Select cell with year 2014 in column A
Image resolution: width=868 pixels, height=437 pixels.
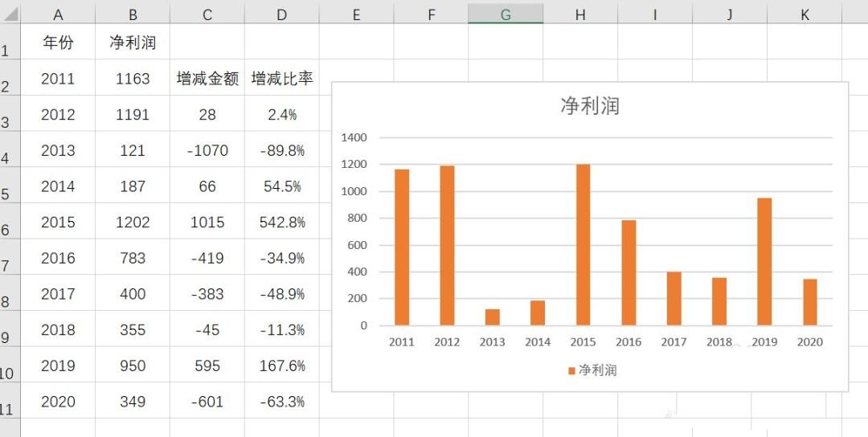coord(58,186)
